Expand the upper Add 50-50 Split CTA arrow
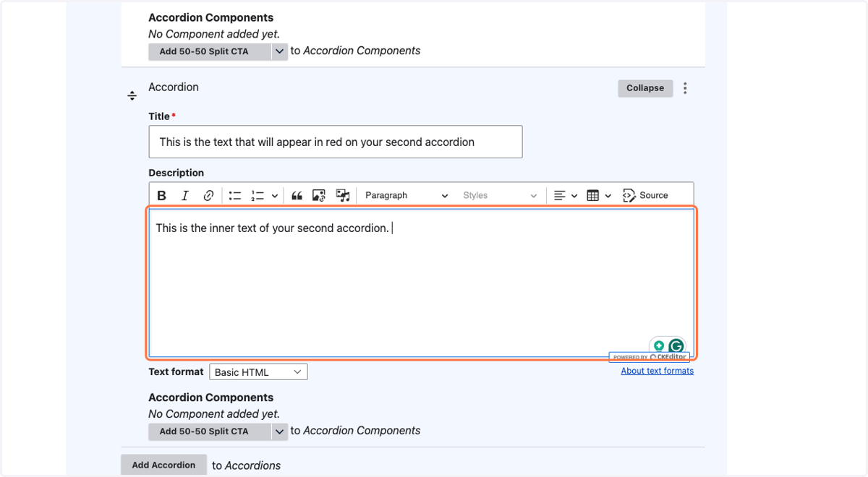Screen dimensions: 868x477 point(280,51)
